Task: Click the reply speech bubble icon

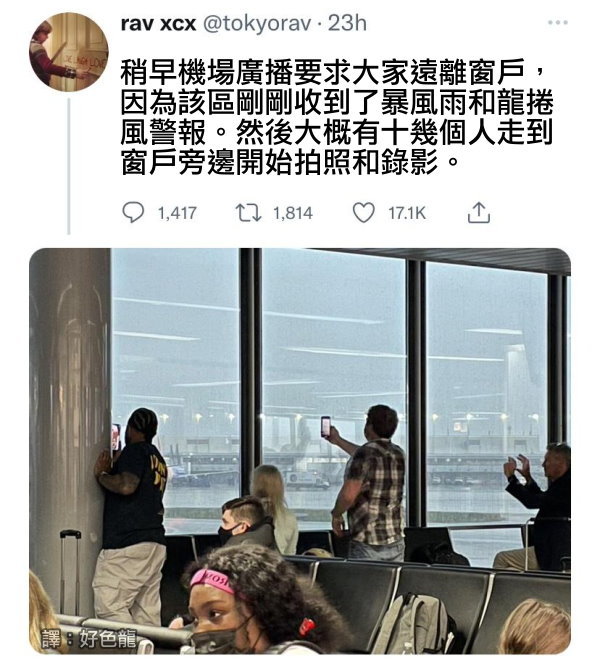Action: (133, 212)
